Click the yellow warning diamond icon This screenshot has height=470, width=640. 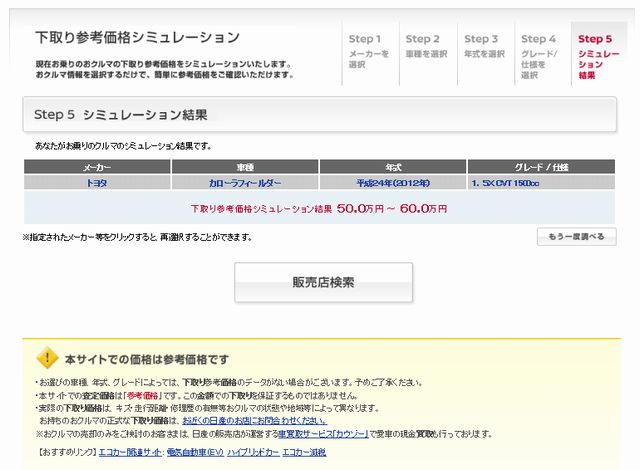click(47, 358)
